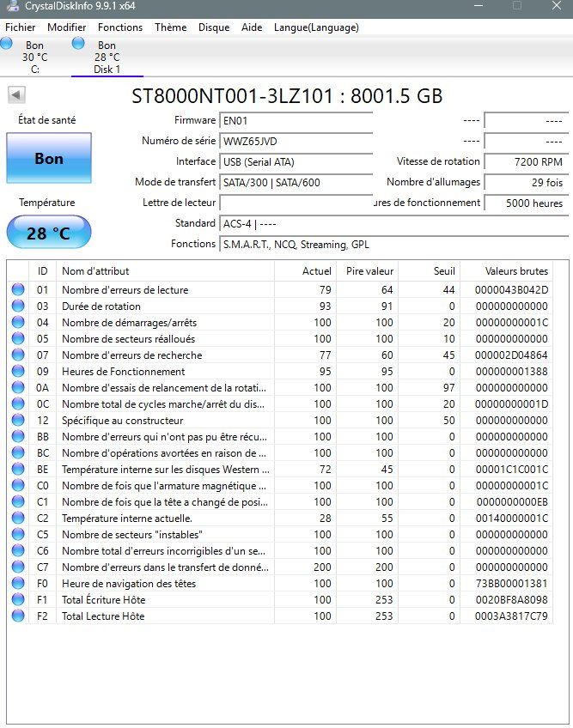Select the Disk 1 drive tab
The image size is (573, 728).
(107, 57)
